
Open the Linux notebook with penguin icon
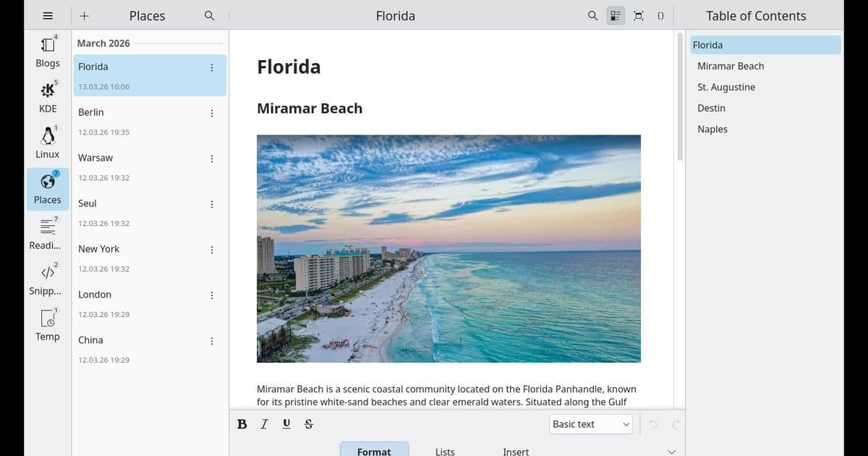coord(48,143)
